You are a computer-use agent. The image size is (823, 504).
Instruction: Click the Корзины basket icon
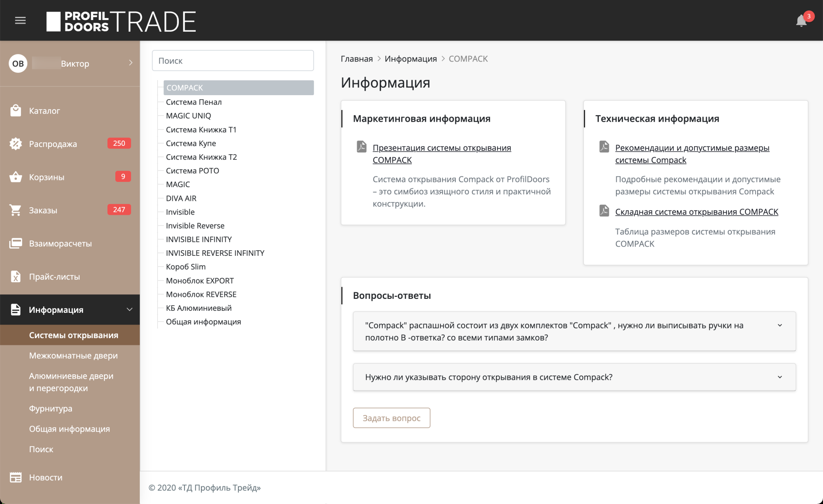[16, 177]
